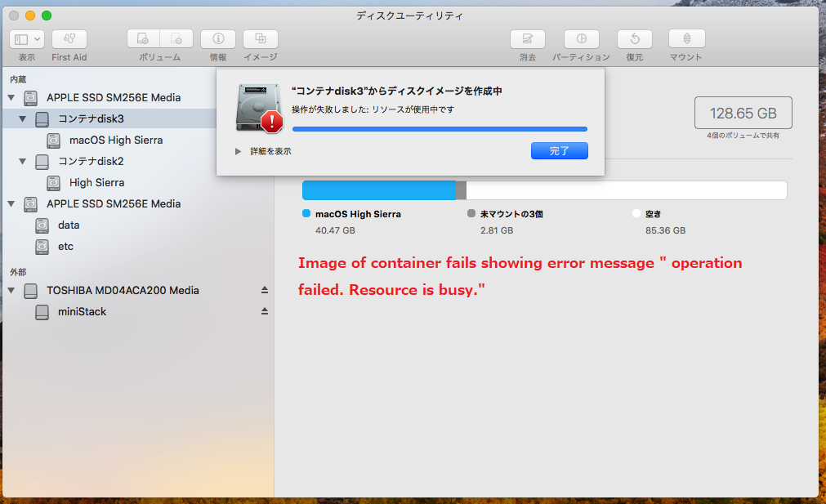Viewport: 826px width, 504px height.
Task: Eject the miniStack volume
Action: (x=265, y=311)
